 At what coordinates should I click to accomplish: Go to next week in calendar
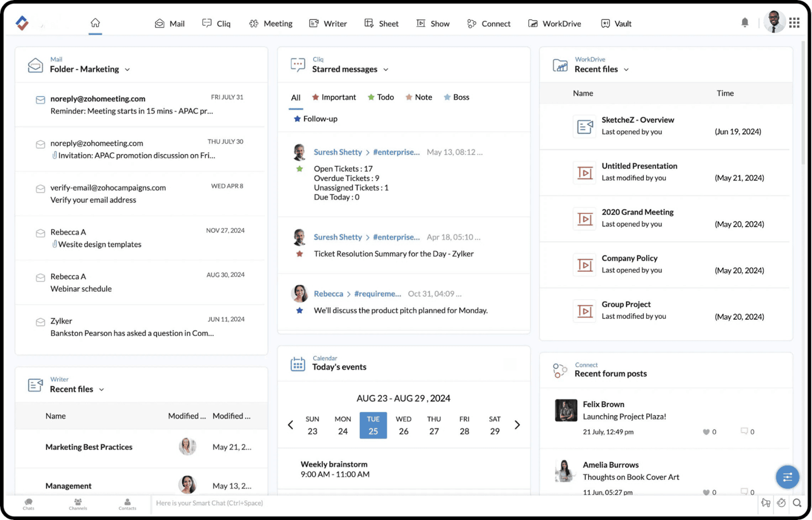[x=517, y=425]
